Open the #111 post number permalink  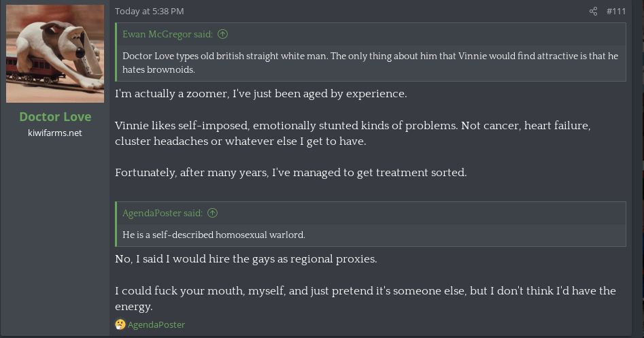pos(615,12)
